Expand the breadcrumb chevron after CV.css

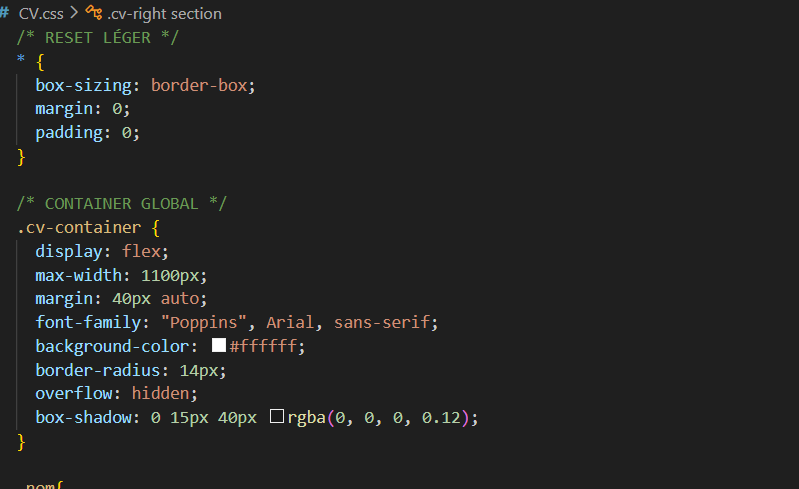coord(74,14)
